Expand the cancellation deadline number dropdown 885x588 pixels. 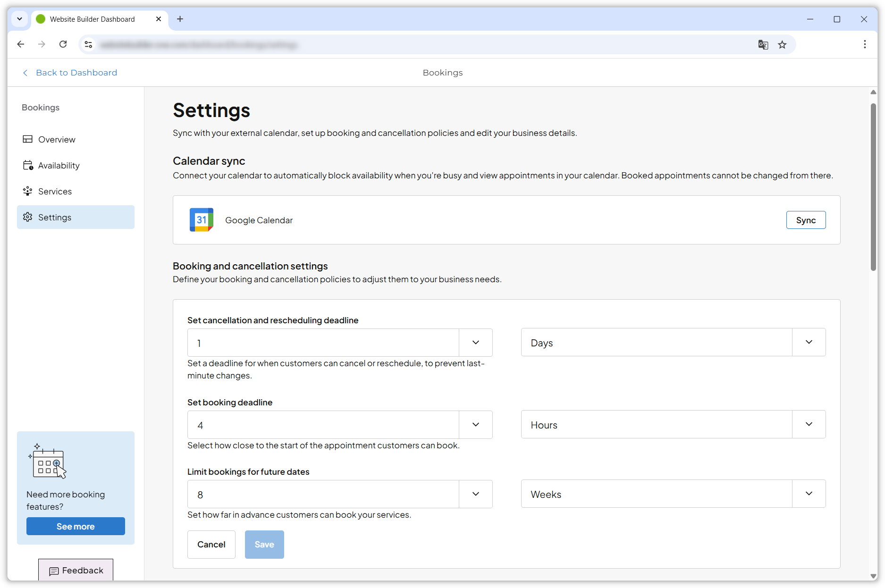point(475,343)
